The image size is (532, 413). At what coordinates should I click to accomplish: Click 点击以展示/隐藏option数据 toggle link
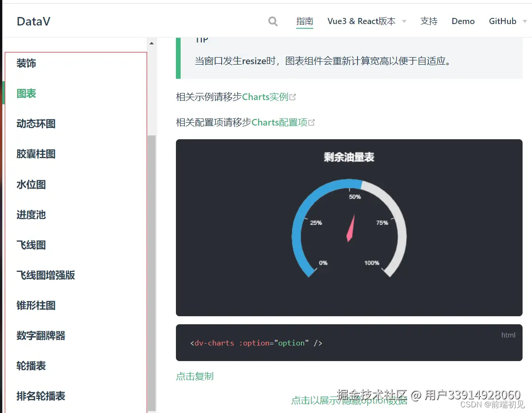click(349, 401)
